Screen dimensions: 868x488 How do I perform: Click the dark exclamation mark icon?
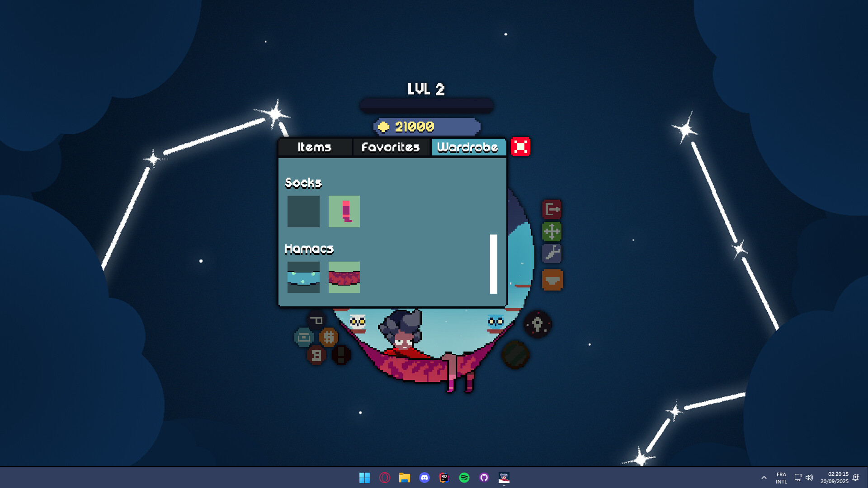click(341, 355)
